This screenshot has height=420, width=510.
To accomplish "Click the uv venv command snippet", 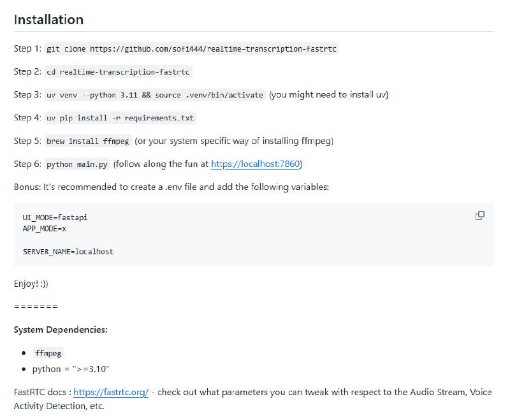I will click(x=155, y=95).
